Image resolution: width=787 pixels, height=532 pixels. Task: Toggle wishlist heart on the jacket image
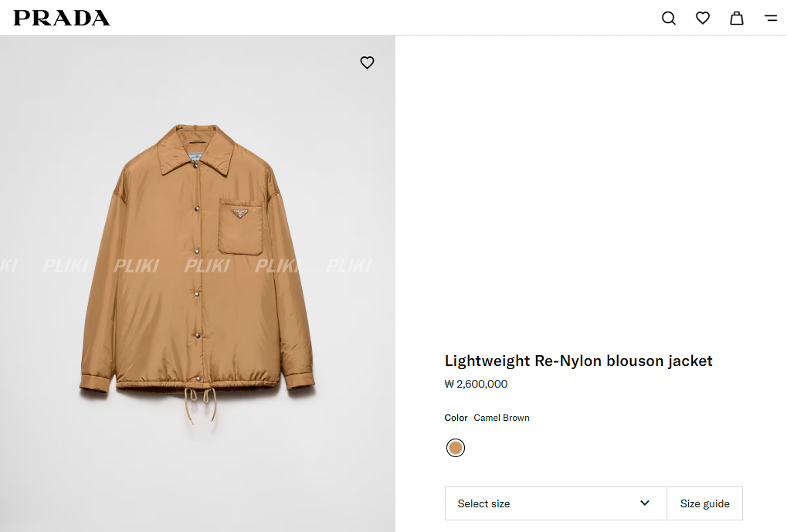pyautogui.click(x=367, y=63)
